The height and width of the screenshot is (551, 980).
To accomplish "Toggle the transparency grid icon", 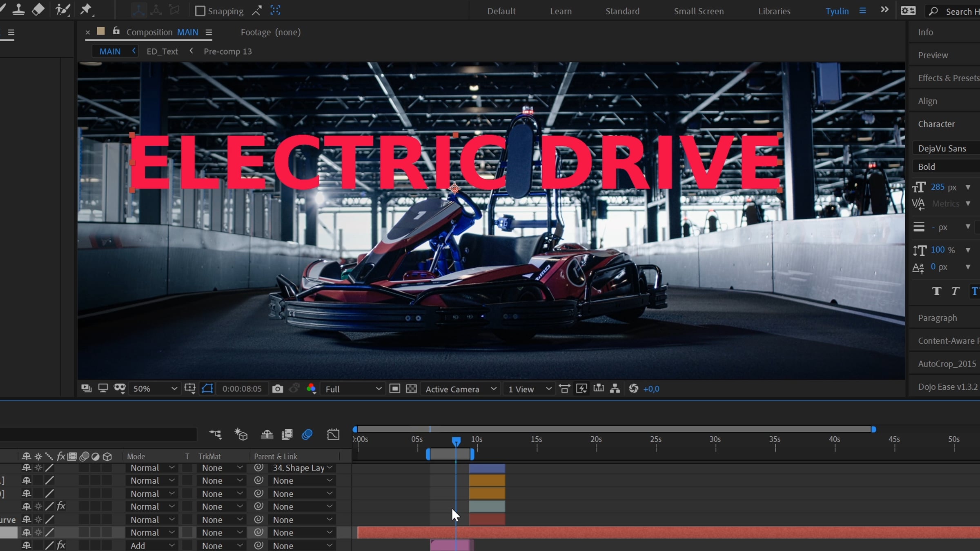I will 412,389.
